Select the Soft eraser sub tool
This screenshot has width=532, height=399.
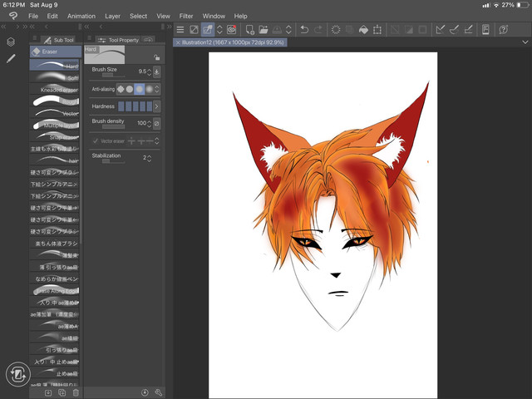[57, 77]
